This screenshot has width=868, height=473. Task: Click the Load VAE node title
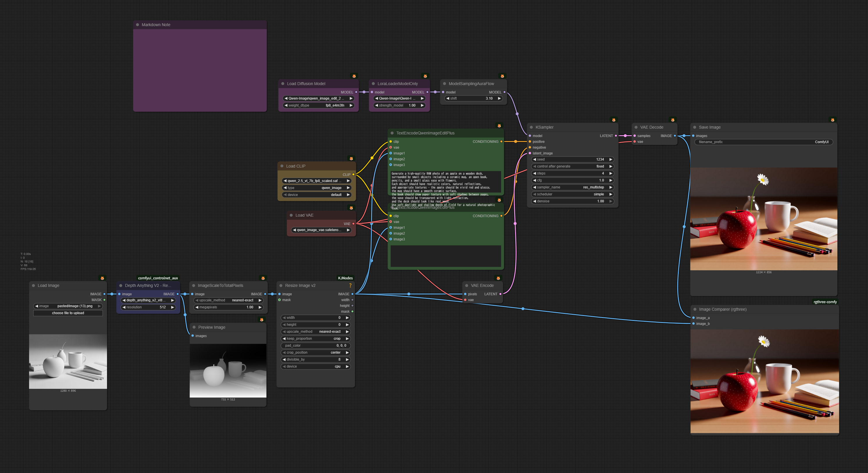[304, 215]
